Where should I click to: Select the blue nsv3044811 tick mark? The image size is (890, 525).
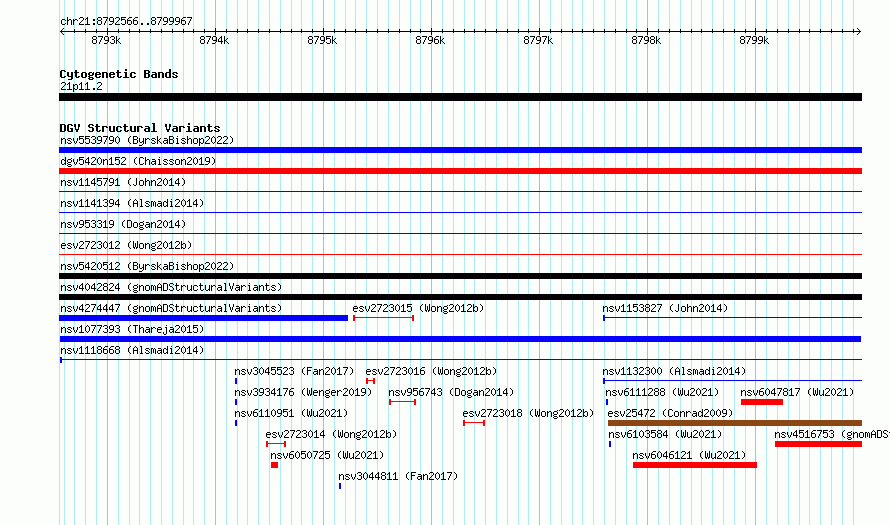[x=340, y=486]
